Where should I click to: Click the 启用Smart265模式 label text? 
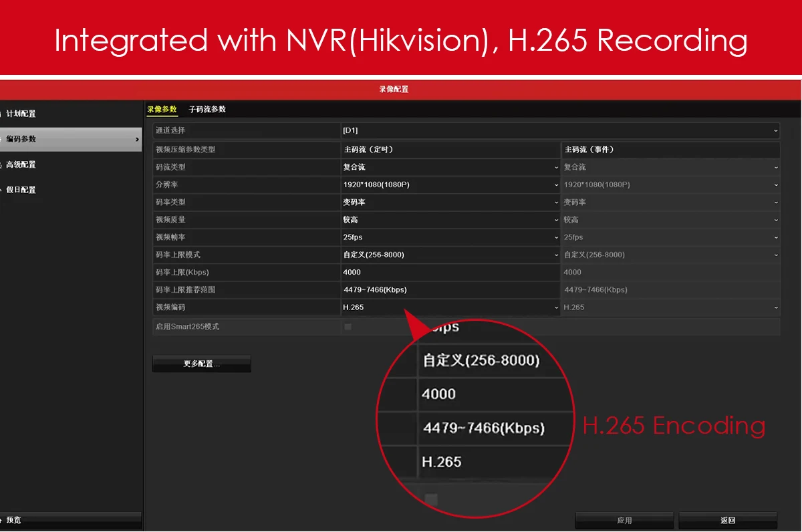pos(187,327)
